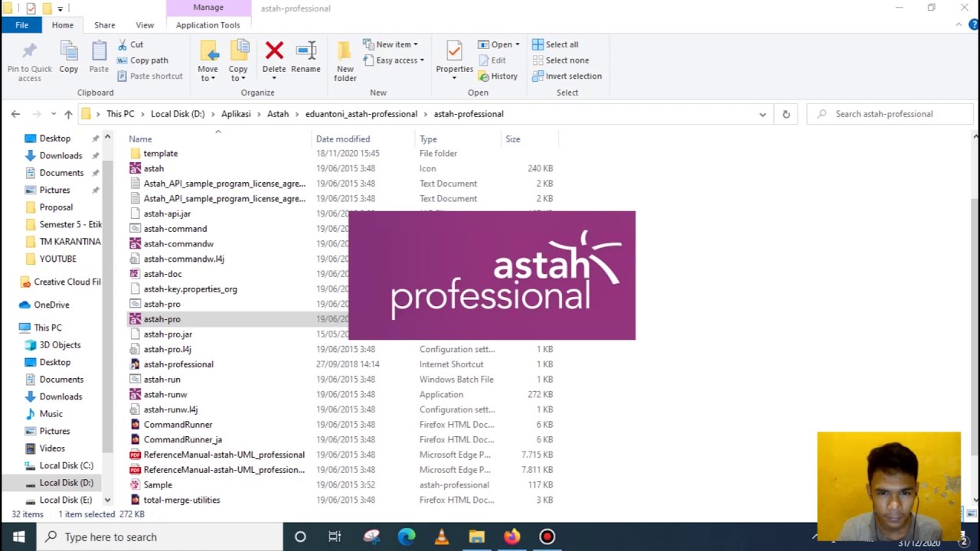Open 3D Objects in the sidebar
This screenshot has width=980, height=551.
pyautogui.click(x=60, y=345)
